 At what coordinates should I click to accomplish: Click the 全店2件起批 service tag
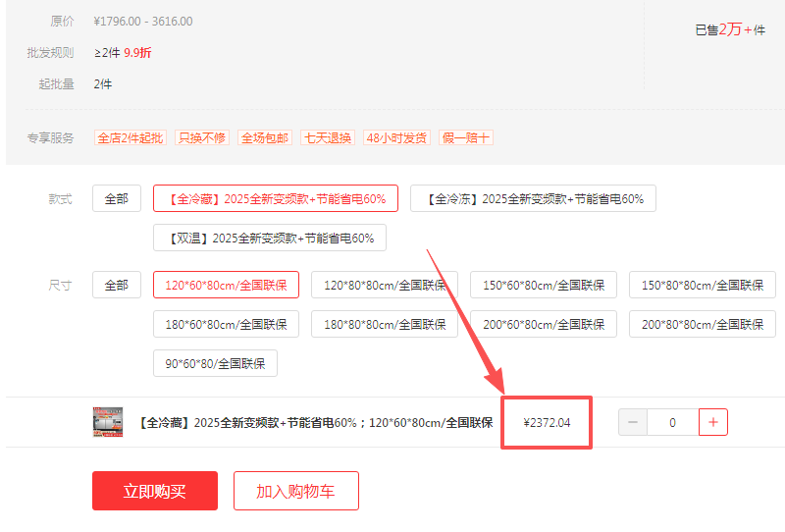[x=130, y=137]
